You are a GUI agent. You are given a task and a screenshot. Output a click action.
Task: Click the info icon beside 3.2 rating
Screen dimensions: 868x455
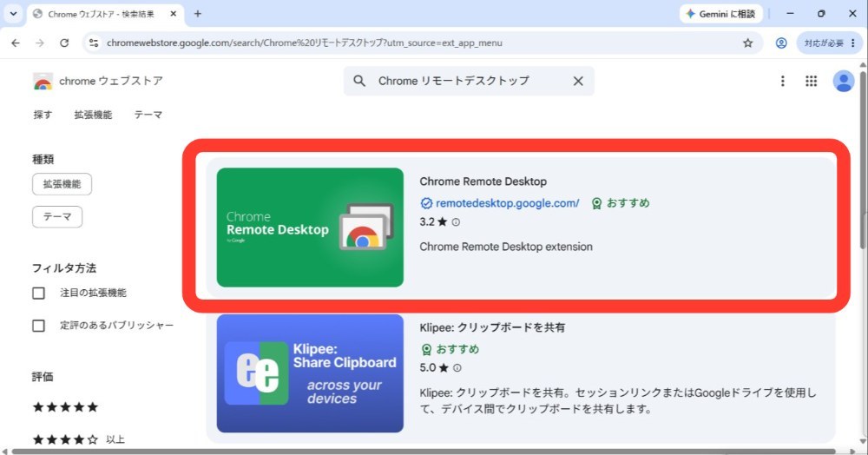[456, 222]
